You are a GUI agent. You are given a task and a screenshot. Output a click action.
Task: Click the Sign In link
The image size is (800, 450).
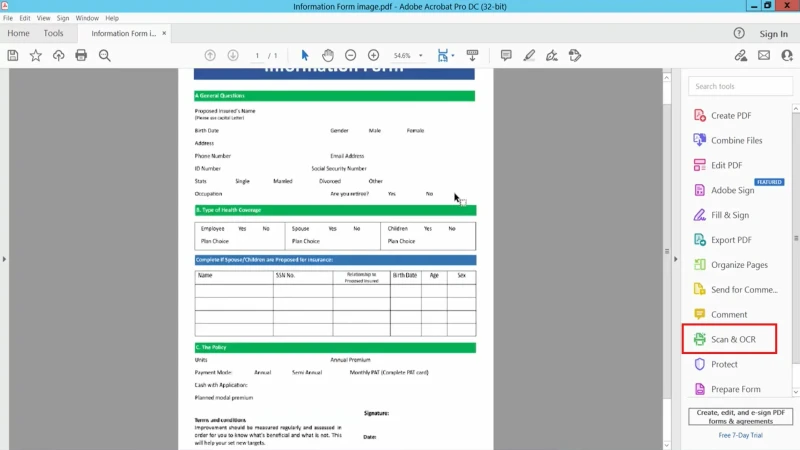coord(773,34)
